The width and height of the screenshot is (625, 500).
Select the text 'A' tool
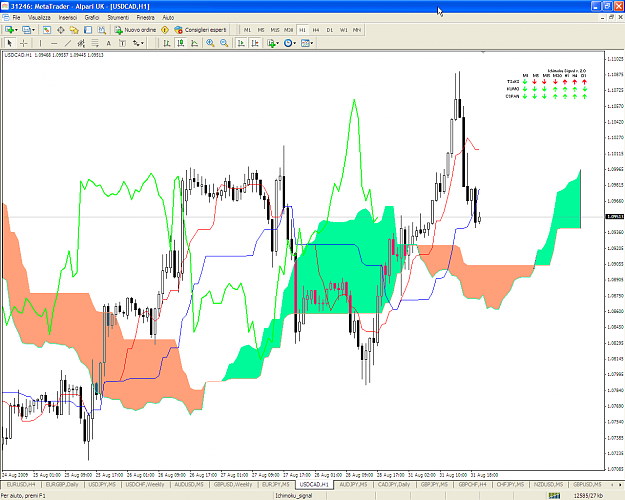108,43
